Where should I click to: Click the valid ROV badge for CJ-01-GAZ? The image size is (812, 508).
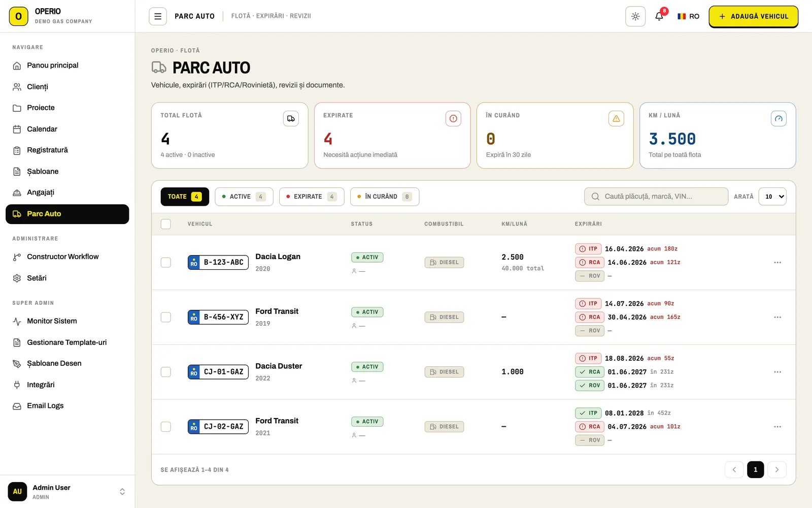coord(590,386)
